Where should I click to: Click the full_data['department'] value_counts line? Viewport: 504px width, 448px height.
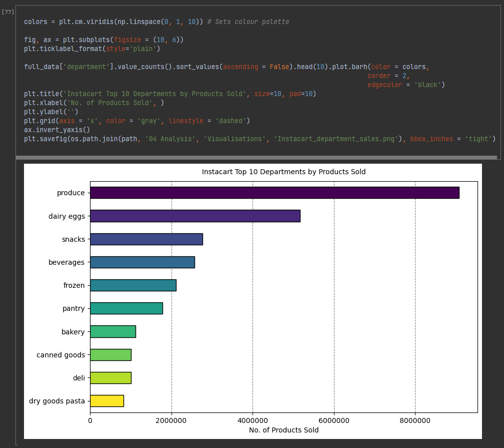226,67
